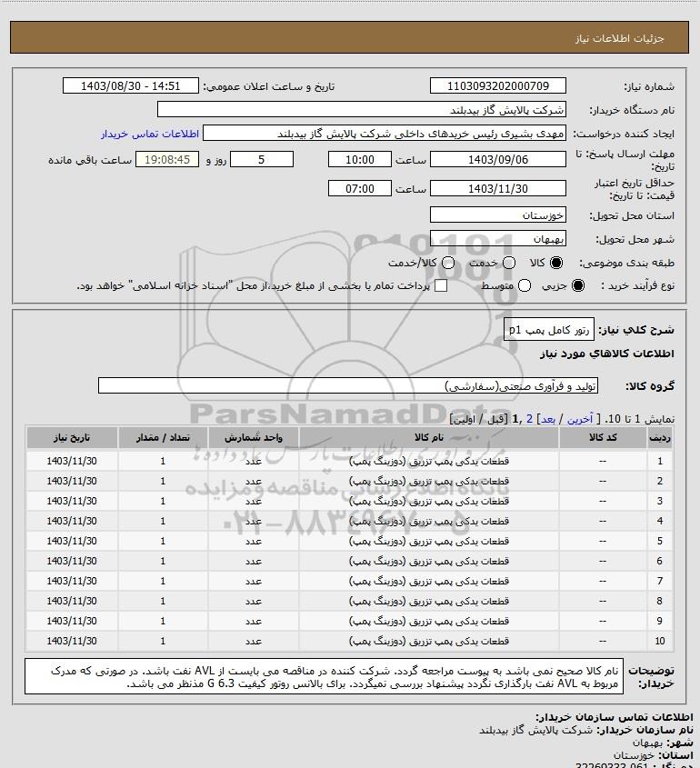Select item name in row 9
Screen dimensions: 700x768
(x=428, y=621)
